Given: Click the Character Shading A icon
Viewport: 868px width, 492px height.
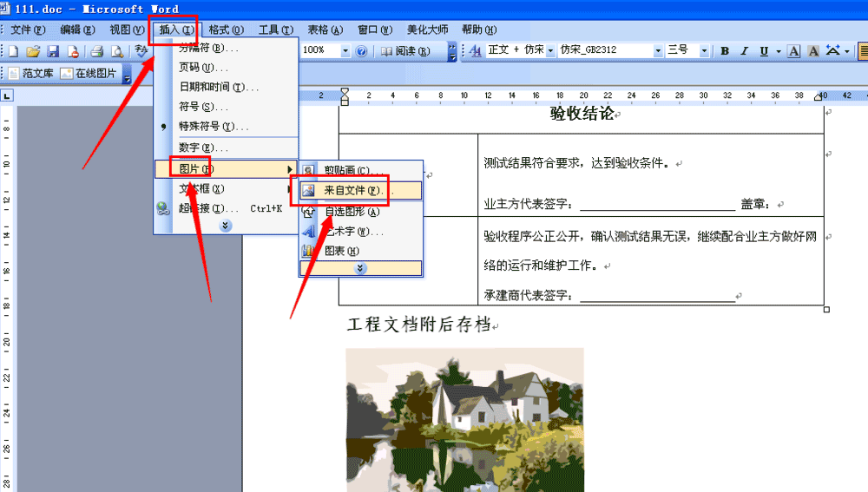Looking at the screenshot, I should tap(813, 51).
